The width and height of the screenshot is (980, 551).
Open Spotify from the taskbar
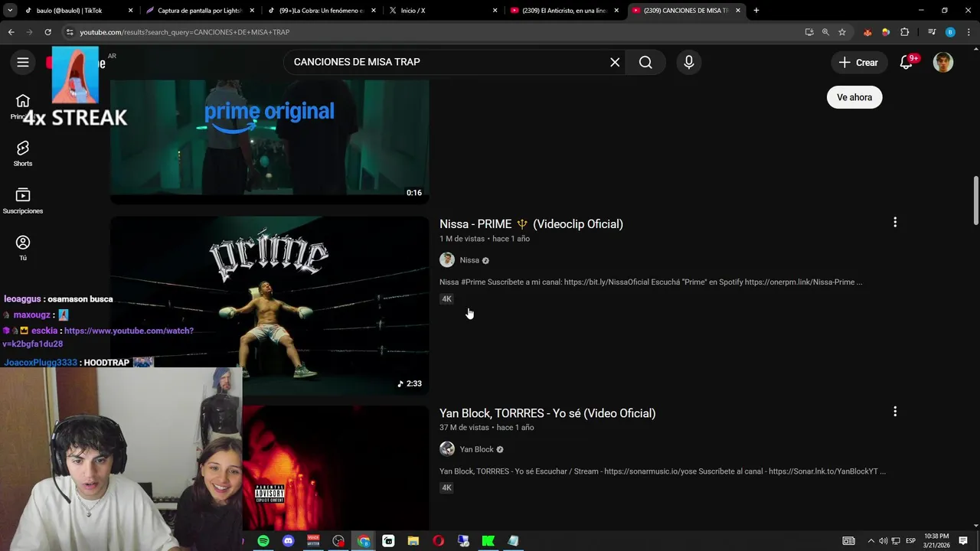click(x=263, y=541)
